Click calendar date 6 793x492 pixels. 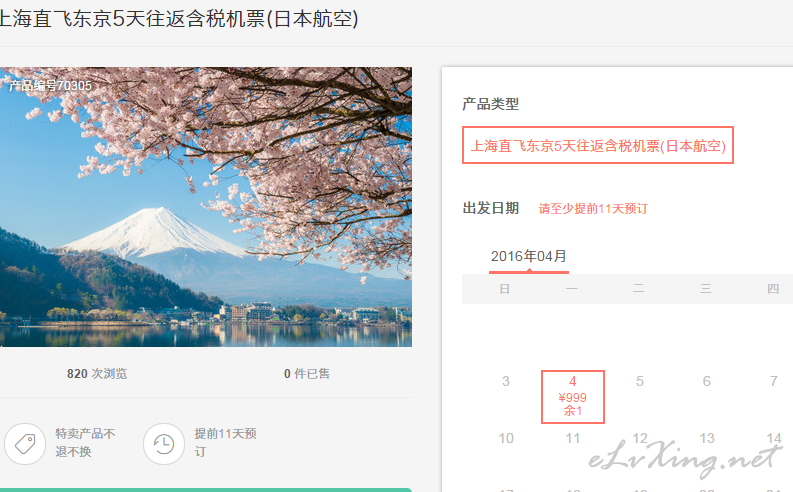click(707, 381)
